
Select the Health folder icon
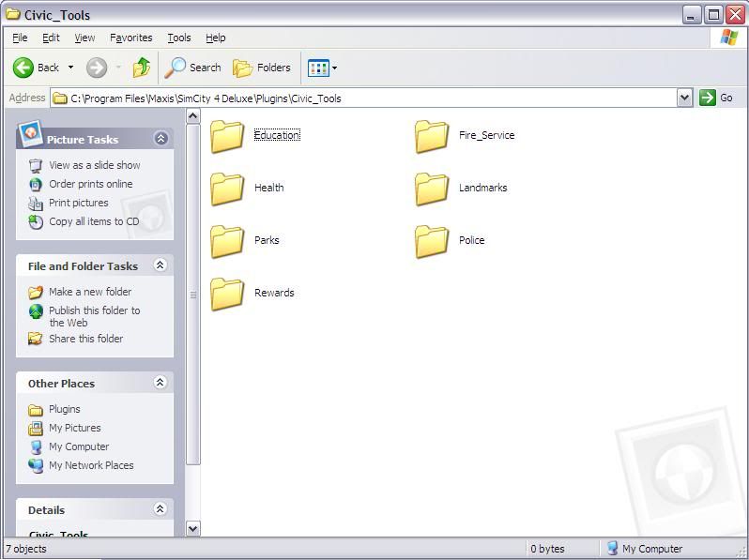(x=227, y=189)
